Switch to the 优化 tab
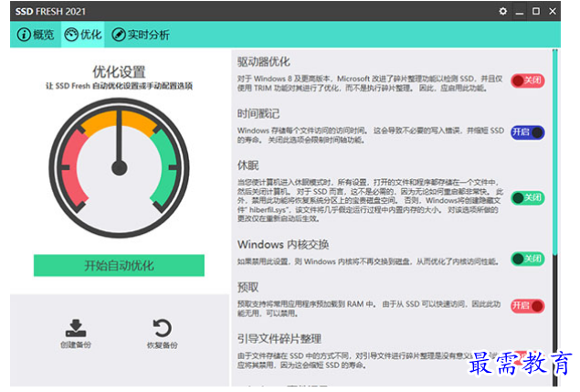 [x=83, y=35]
